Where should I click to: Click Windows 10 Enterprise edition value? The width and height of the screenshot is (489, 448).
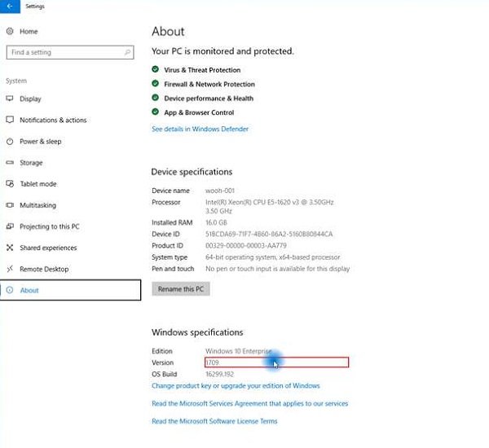(239, 351)
